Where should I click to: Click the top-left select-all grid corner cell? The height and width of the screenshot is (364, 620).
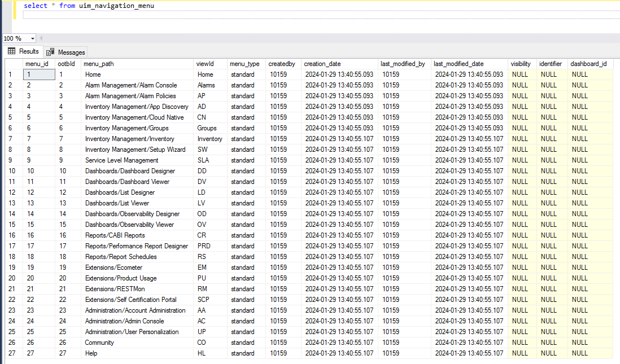(x=12, y=64)
